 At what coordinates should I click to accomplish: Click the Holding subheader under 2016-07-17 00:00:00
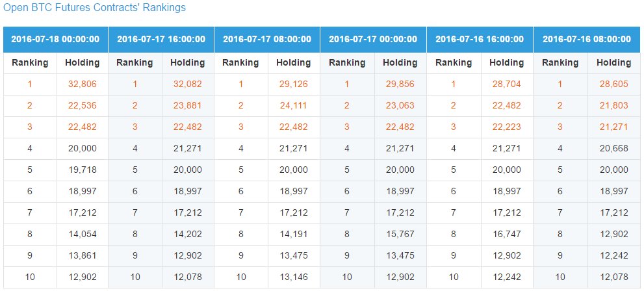(x=400, y=63)
